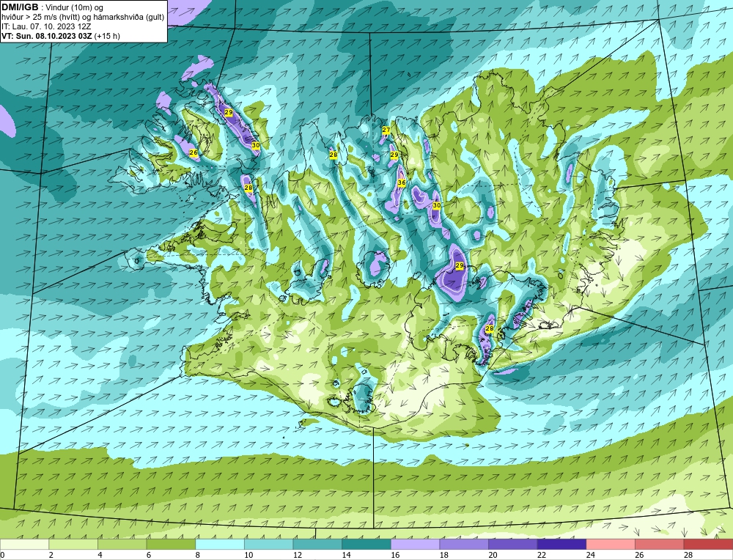The height and width of the screenshot is (560, 733).
Task: Select the 2–4 m/s light green legend swatch
Action: [73, 544]
